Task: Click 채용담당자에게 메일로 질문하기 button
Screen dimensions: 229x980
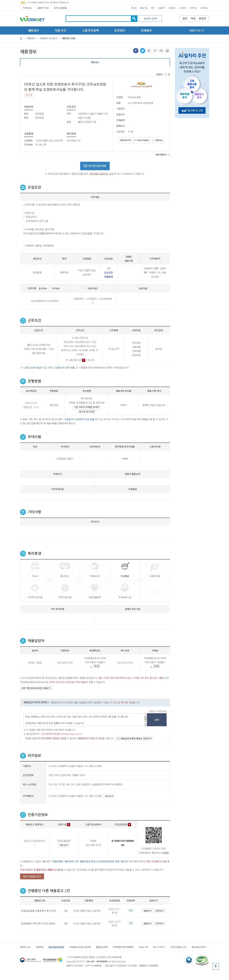Action: (134, 738)
